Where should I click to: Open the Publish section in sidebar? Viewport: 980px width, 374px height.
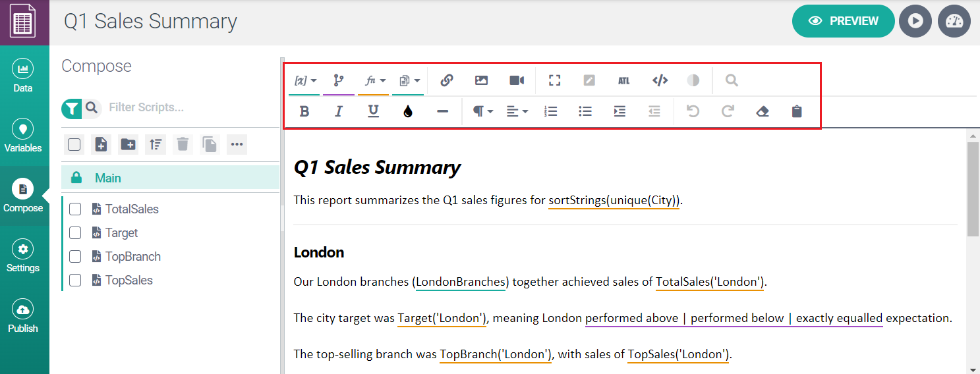pos(23,316)
